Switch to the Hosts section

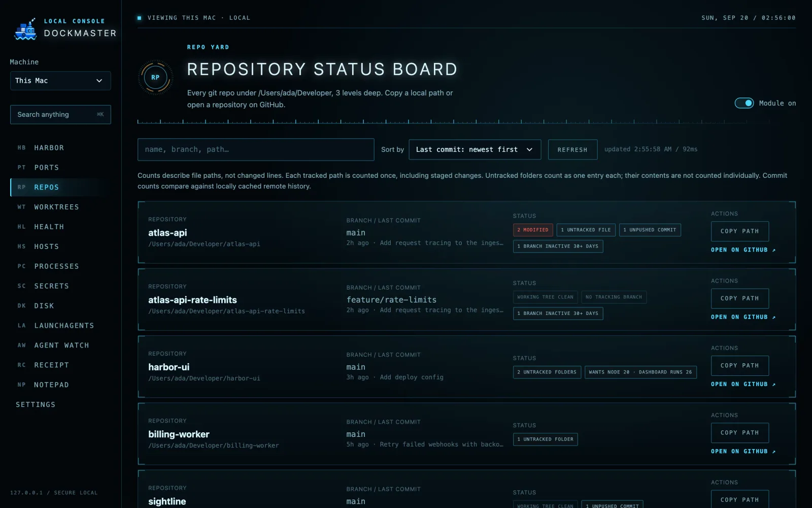60,247
